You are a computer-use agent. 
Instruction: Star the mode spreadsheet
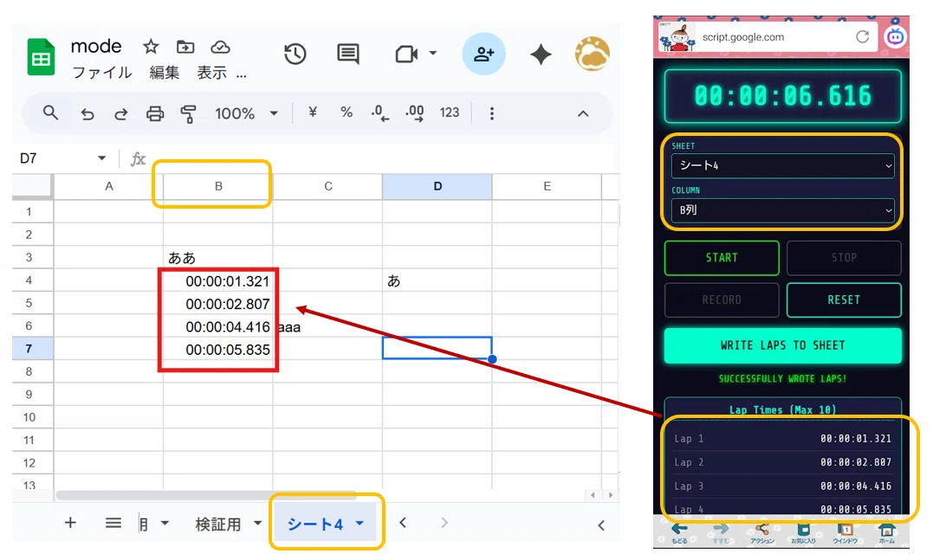pyautogui.click(x=151, y=47)
